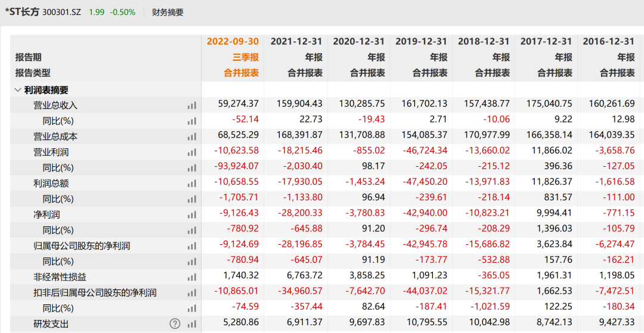Select the 财务摘要 tab
This screenshot has width=644, height=333.
(168, 12)
